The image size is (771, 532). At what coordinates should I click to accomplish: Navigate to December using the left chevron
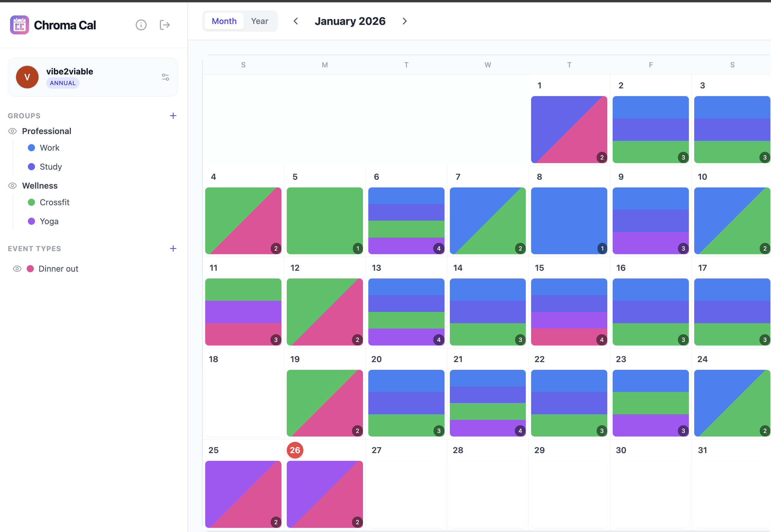coord(296,21)
